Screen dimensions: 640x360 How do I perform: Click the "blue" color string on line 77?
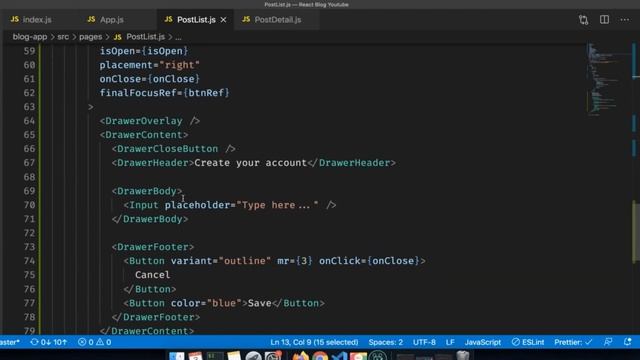pyautogui.click(x=224, y=303)
